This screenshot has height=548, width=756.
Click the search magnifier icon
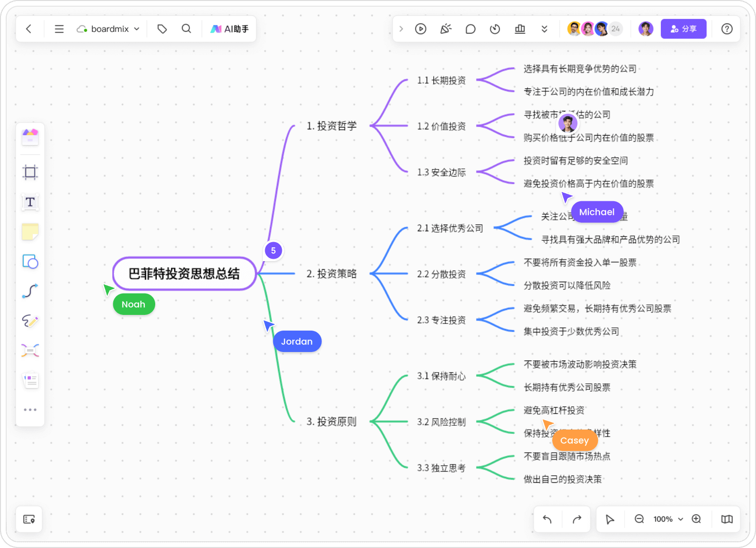tap(187, 29)
